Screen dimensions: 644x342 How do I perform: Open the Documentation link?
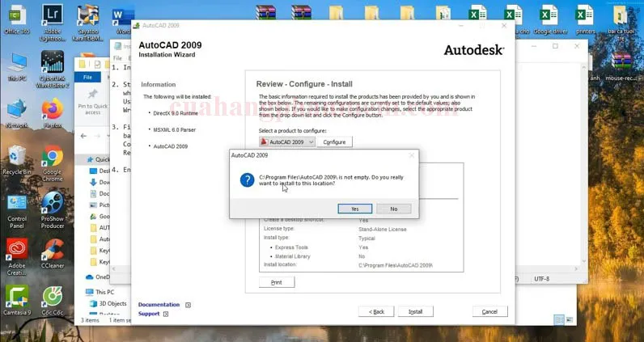tap(159, 305)
